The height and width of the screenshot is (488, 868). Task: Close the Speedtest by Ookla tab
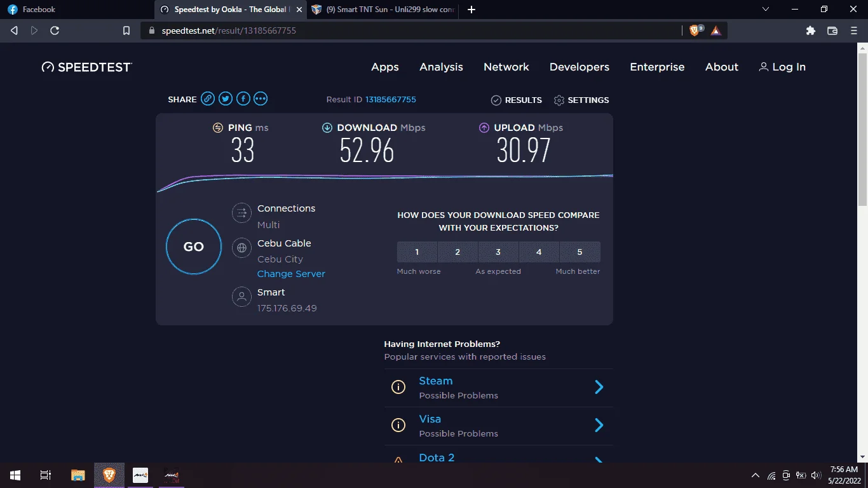(x=299, y=10)
